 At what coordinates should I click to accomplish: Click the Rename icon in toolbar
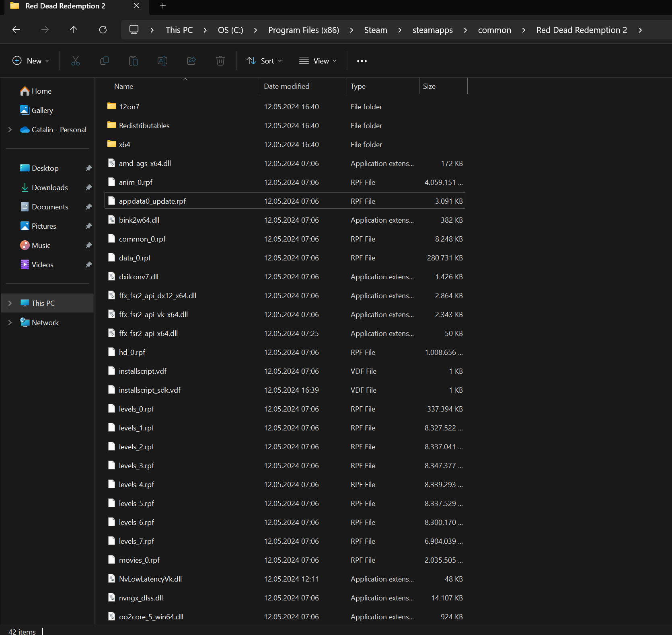(162, 61)
